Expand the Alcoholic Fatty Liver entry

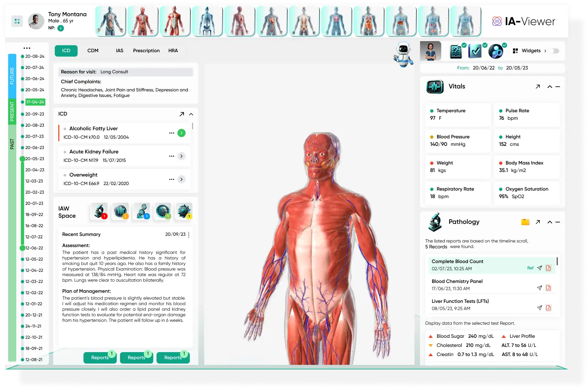pos(181,133)
